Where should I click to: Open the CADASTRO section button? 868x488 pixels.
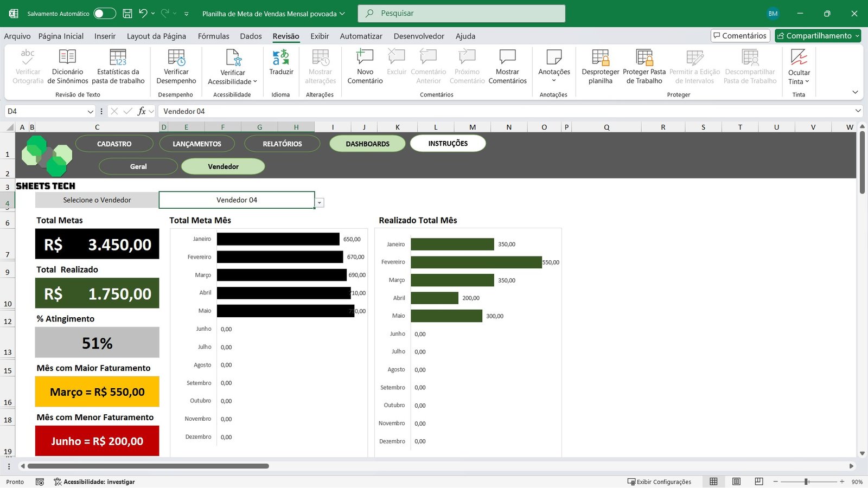[114, 144]
